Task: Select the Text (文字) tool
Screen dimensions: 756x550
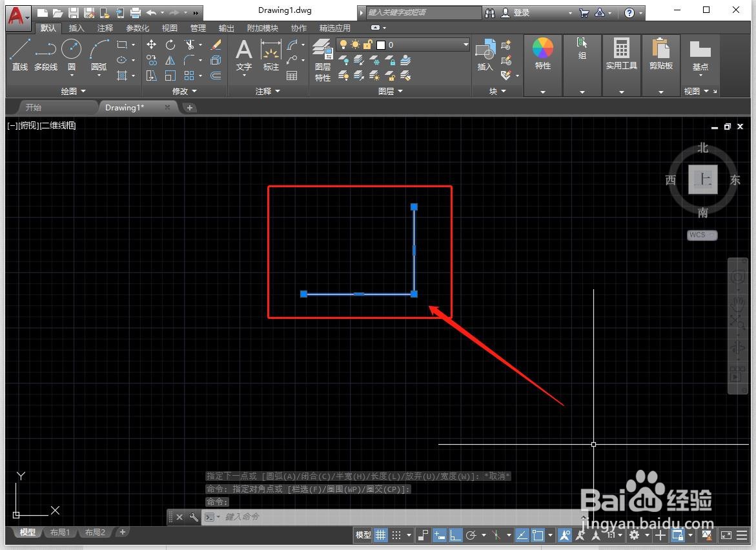Action: point(244,54)
